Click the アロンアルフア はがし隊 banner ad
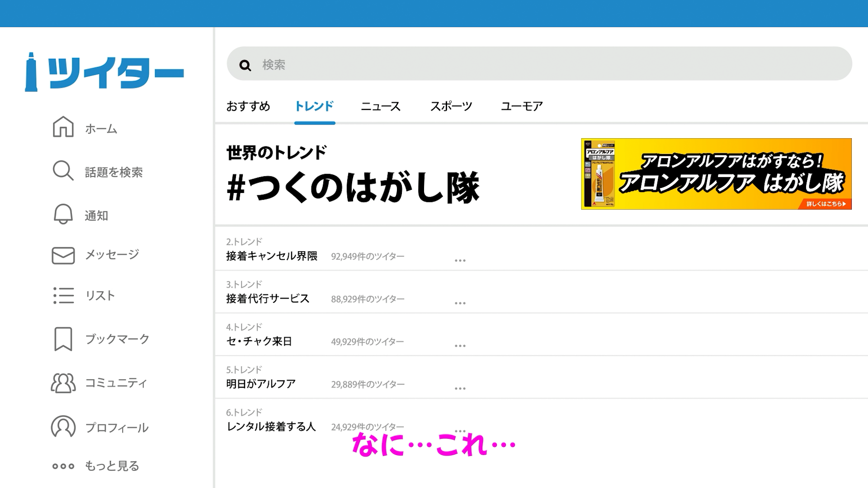Viewport: 868px width, 488px height. [x=716, y=174]
